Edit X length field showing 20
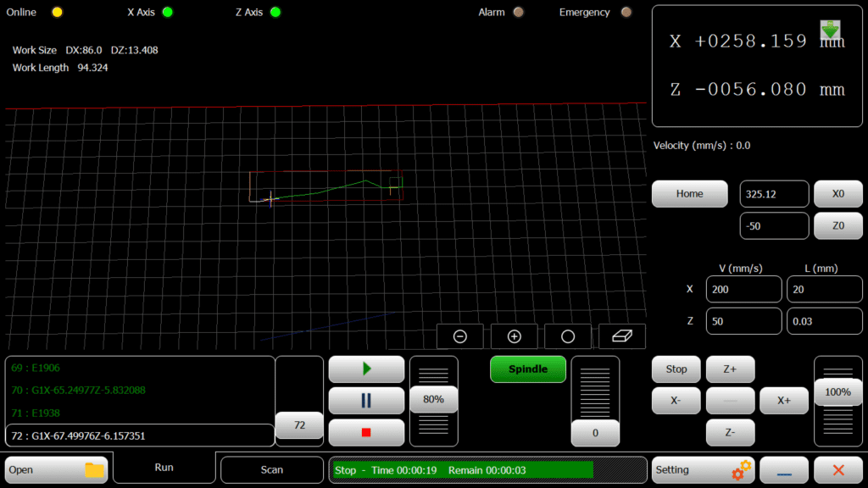This screenshot has height=488, width=868. (824, 290)
